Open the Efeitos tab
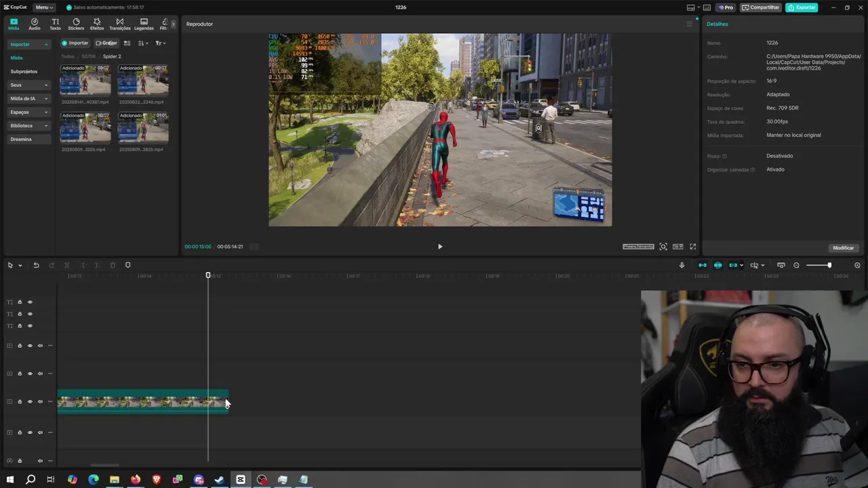Image resolution: width=868 pixels, height=488 pixels. click(x=97, y=24)
